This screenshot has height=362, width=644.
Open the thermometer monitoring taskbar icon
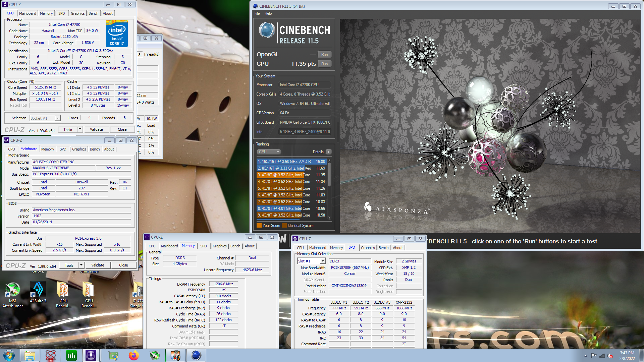click(175, 355)
